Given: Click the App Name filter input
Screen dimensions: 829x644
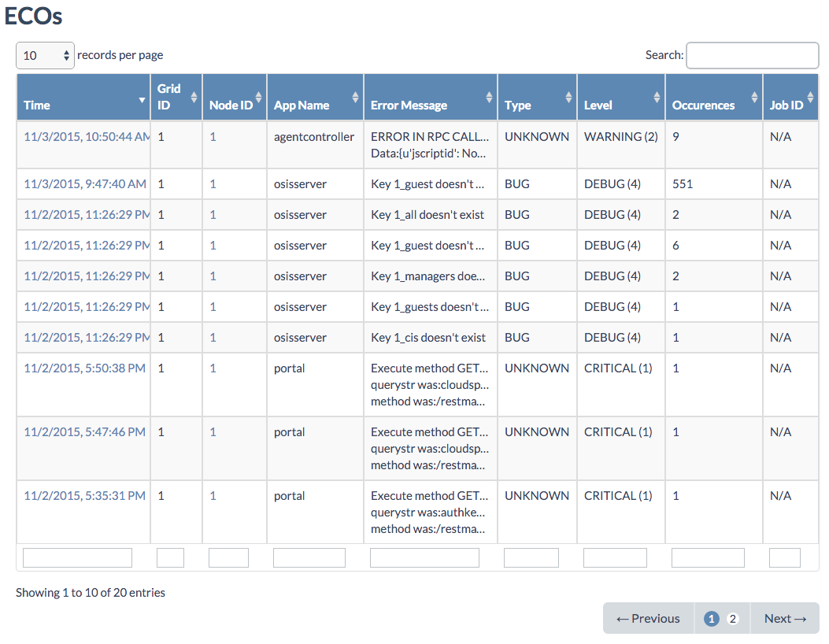Looking at the screenshot, I should pyautogui.click(x=309, y=558).
